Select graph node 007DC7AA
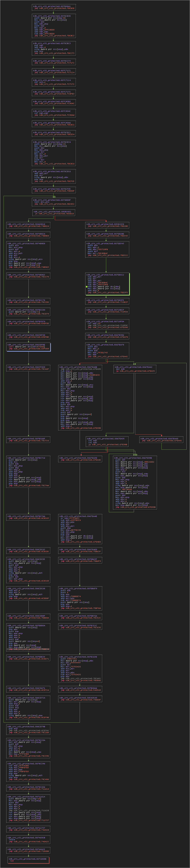Image resolution: width=190 pixels, height=868 pixels. coord(28,517)
